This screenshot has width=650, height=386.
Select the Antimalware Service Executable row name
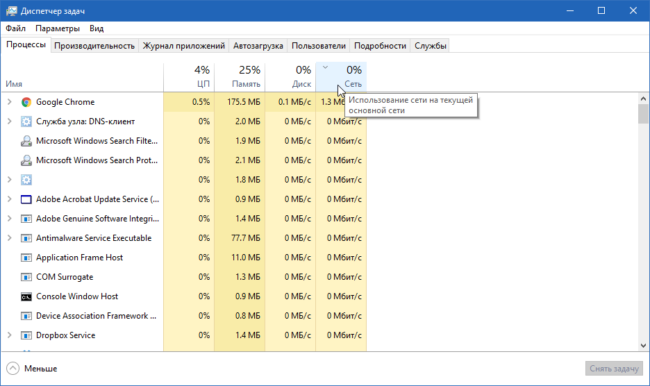[94, 238]
